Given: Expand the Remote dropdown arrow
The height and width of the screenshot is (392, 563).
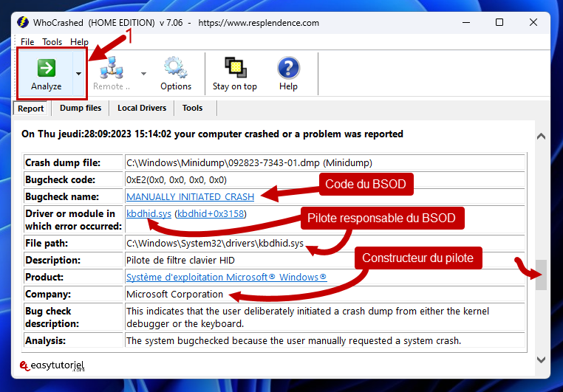Looking at the screenshot, I should pos(143,74).
